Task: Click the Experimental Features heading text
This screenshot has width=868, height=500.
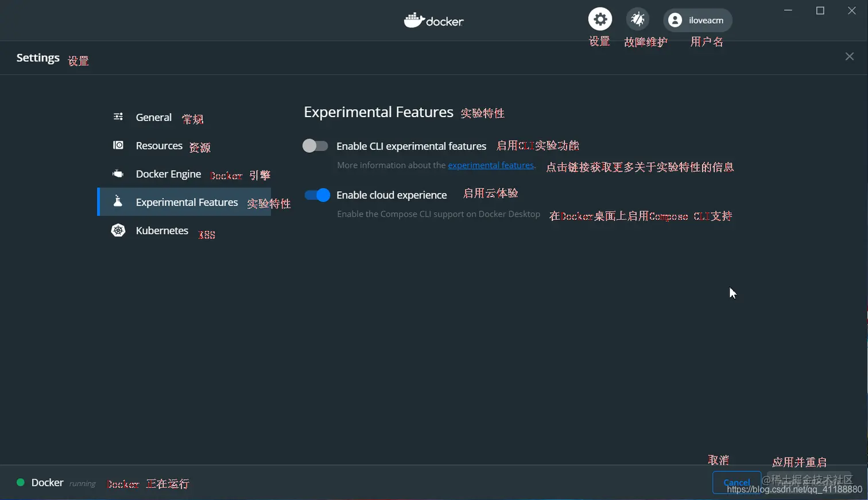Action: (x=378, y=112)
